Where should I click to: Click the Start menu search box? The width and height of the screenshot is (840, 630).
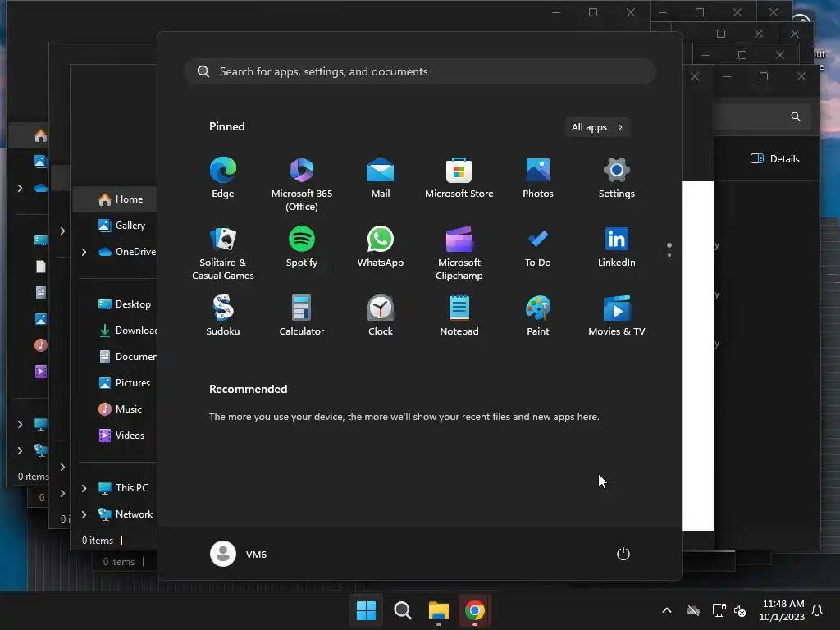tap(419, 71)
